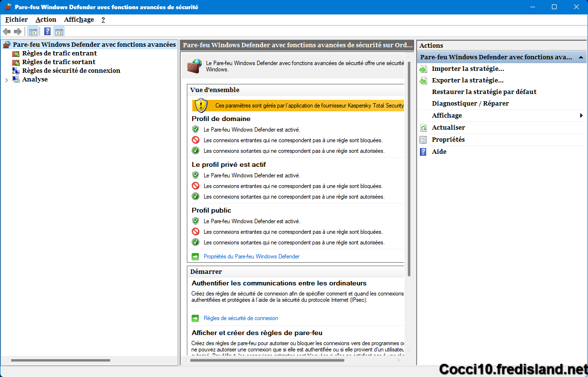Click the Kaspersky Total Security warning text

click(309, 106)
